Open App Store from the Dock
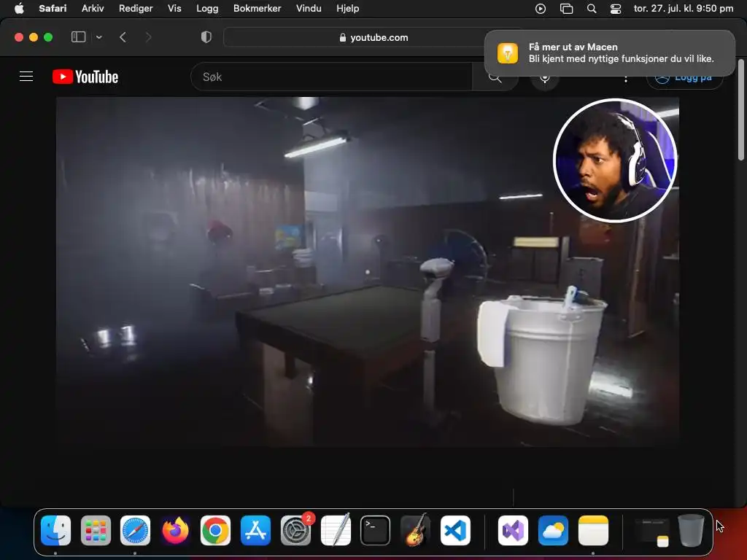Screen dimensions: 747x560 [255, 530]
